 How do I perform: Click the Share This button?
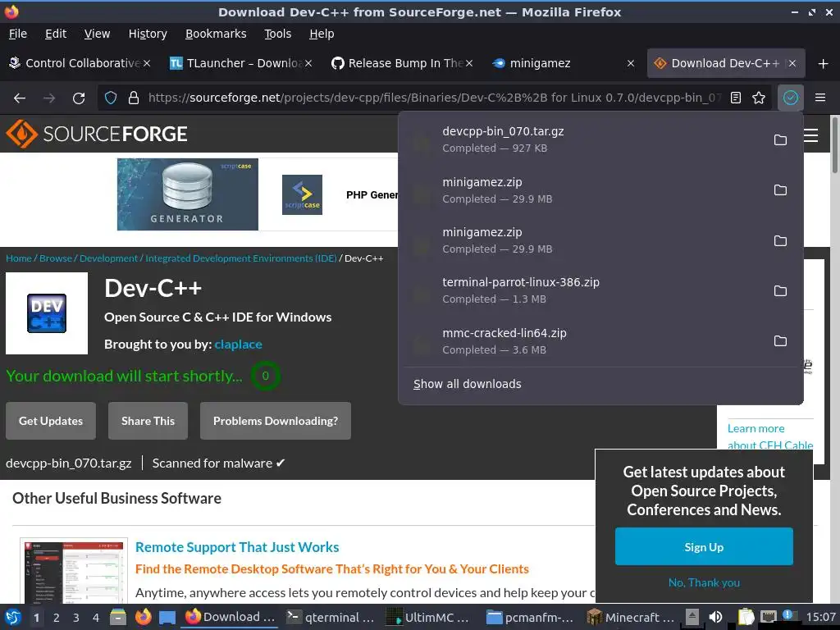coord(148,421)
